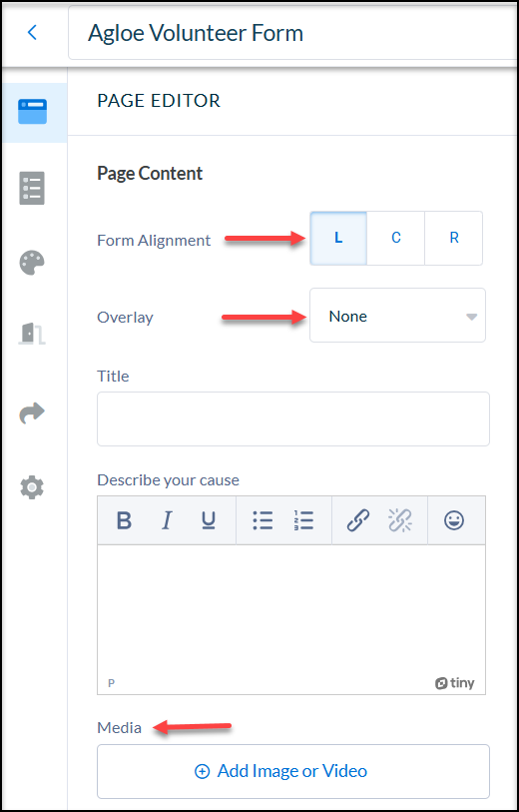Insert a numbered list
This screenshot has height=812, width=519.
pyautogui.click(x=303, y=520)
